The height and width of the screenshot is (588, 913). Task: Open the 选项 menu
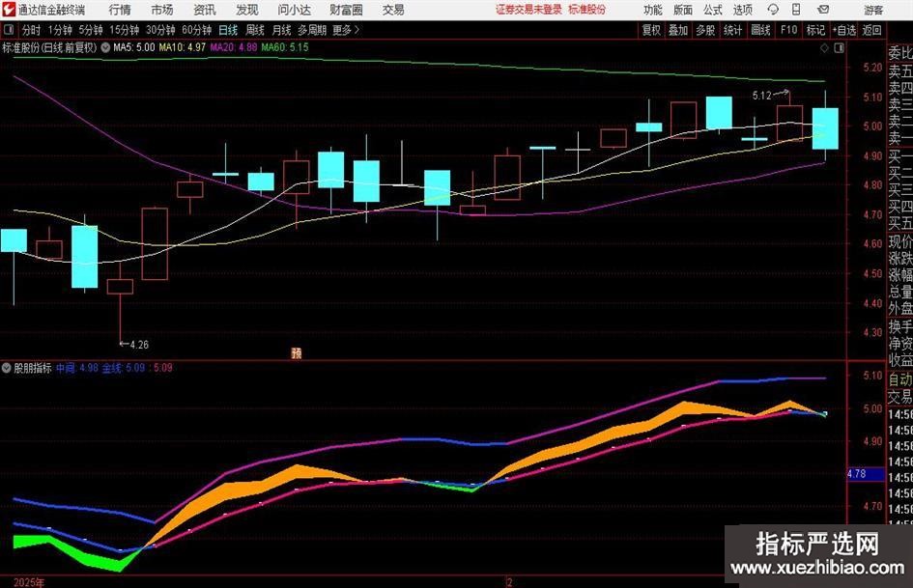[x=742, y=10]
